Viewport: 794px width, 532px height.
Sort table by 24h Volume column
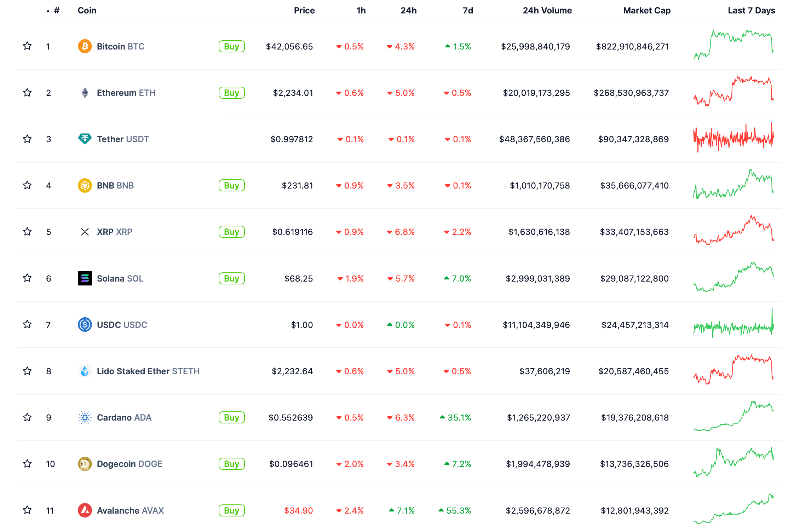[x=547, y=11]
